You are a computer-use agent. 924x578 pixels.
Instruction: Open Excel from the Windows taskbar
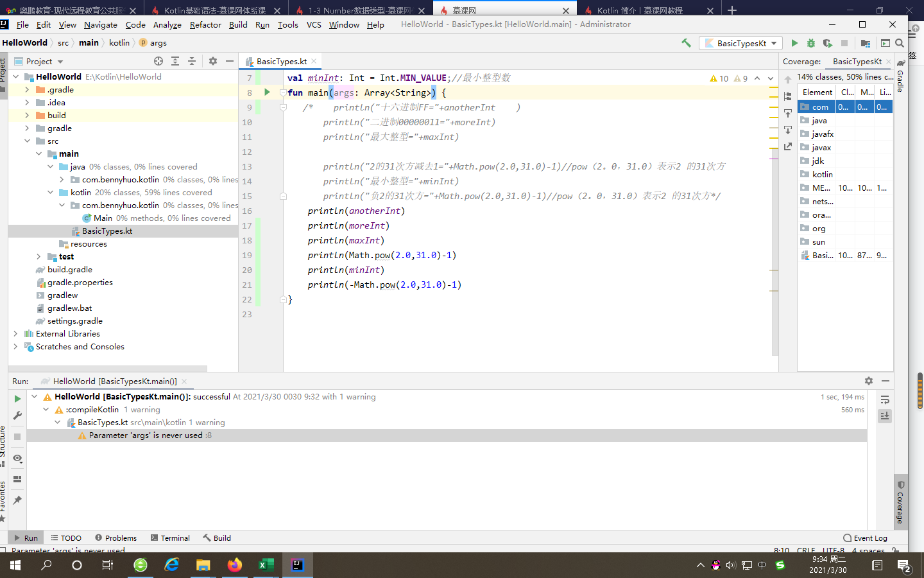266,565
